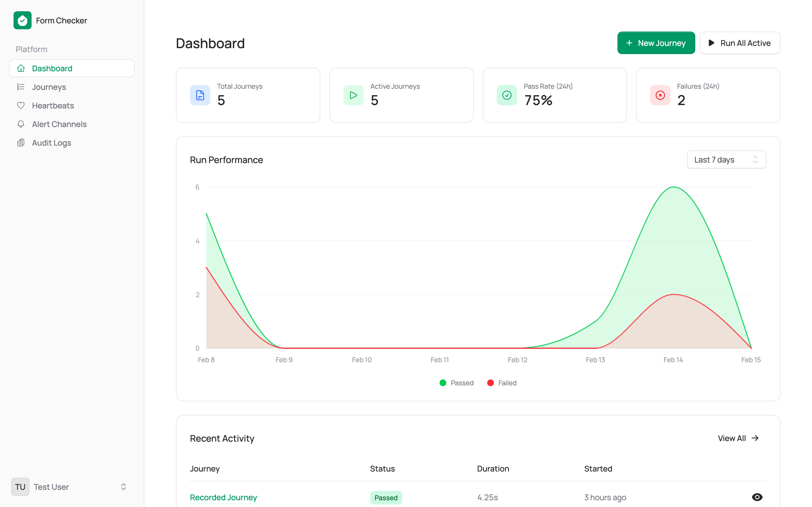This screenshot has width=812, height=507.
Task: Toggle the Passed series in chart legend
Action: [456, 383]
